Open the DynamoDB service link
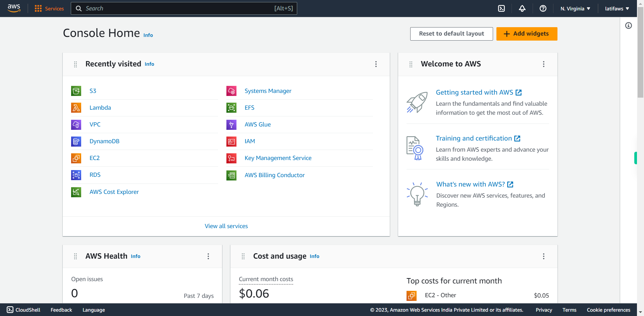Image resolution: width=644 pixels, height=316 pixels. tap(104, 141)
